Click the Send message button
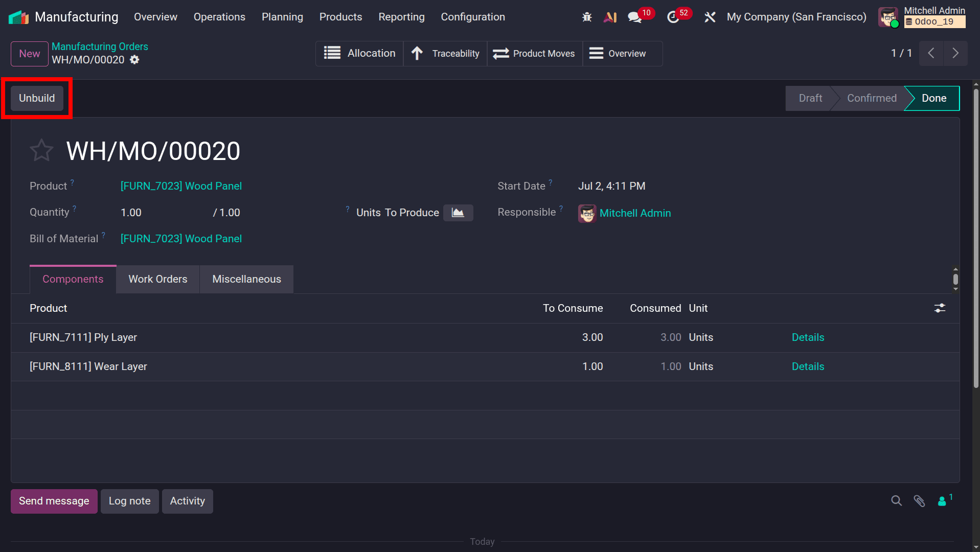The height and width of the screenshot is (552, 980). pos(54,501)
